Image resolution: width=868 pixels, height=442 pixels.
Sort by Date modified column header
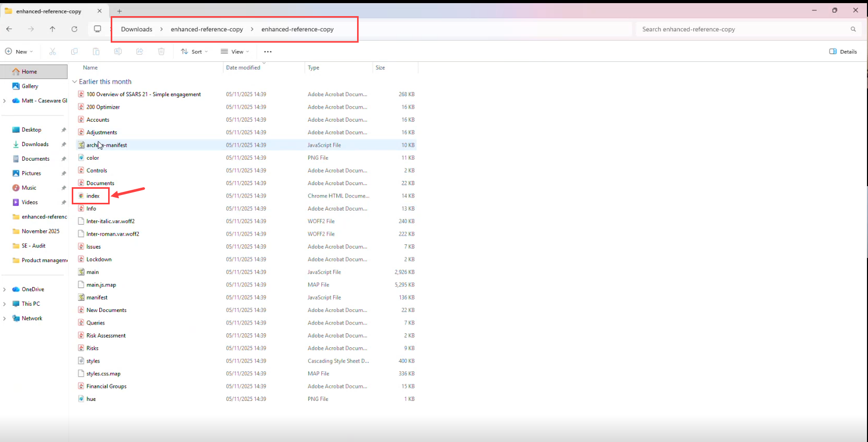[x=243, y=68]
